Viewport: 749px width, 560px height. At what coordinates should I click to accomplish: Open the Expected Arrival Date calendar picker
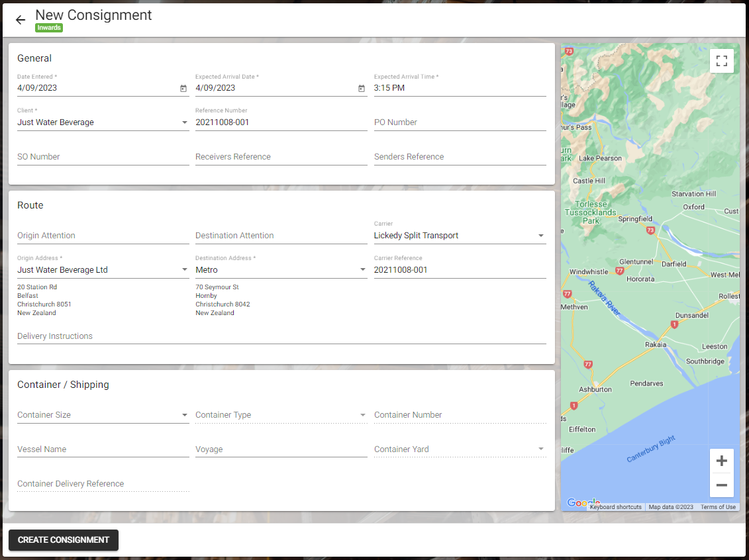click(x=362, y=87)
